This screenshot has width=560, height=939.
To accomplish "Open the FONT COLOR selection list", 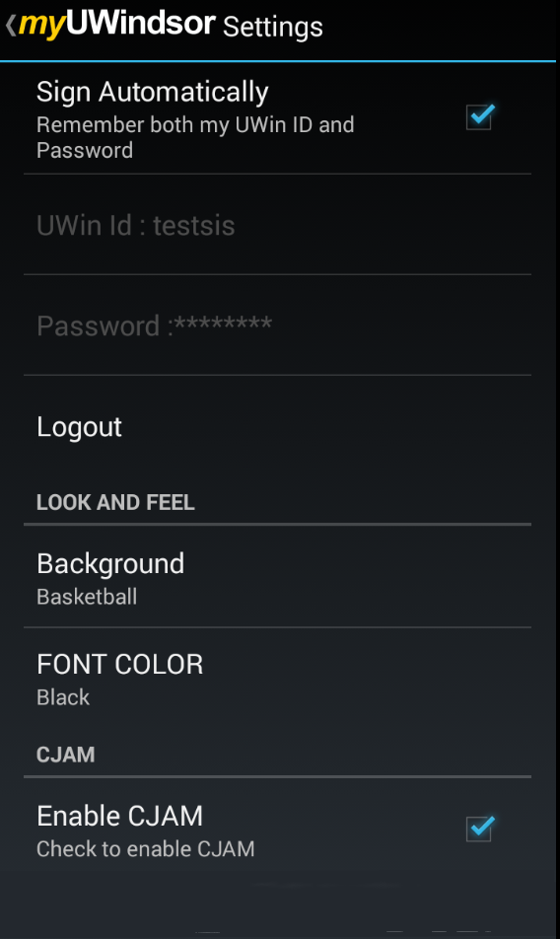I will (278, 679).
